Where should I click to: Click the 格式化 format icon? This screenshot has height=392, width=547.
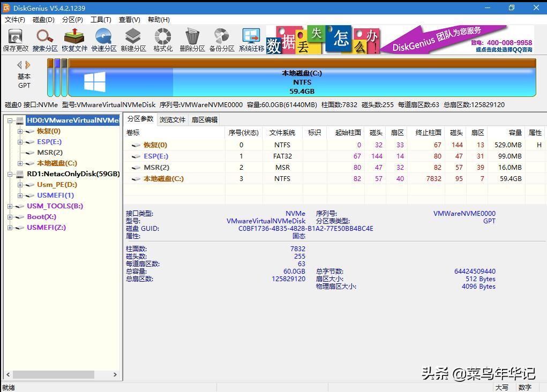click(162, 40)
